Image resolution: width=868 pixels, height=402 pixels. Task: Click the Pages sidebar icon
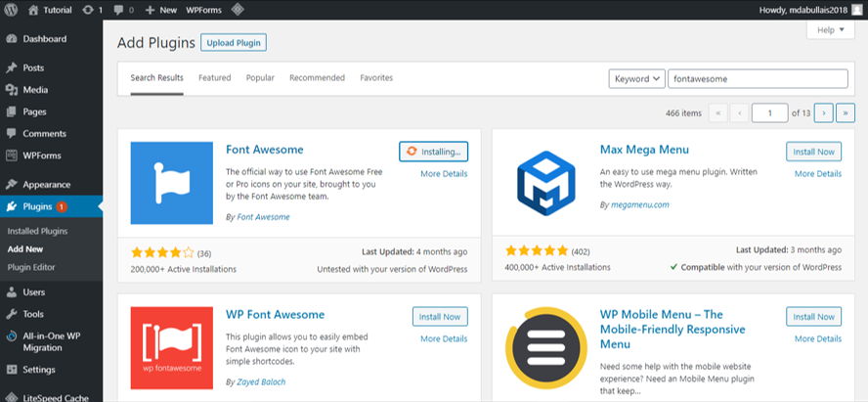12,112
